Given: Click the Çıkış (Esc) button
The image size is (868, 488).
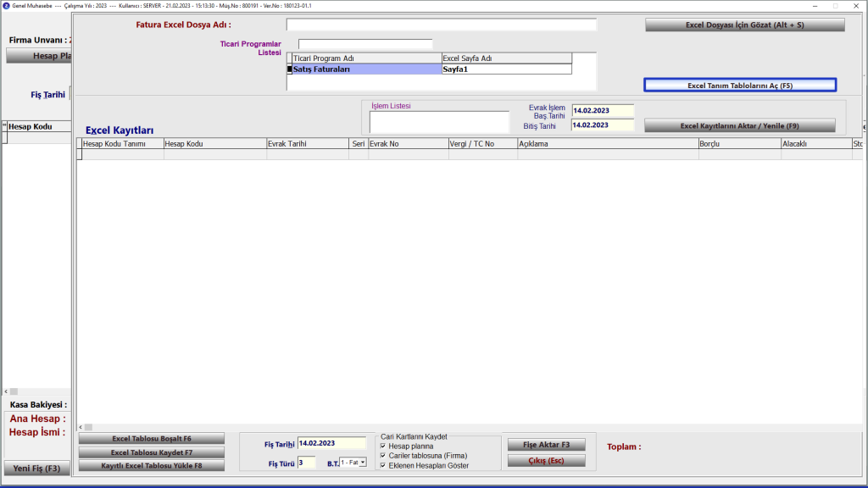Looking at the screenshot, I should click(x=546, y=461).
